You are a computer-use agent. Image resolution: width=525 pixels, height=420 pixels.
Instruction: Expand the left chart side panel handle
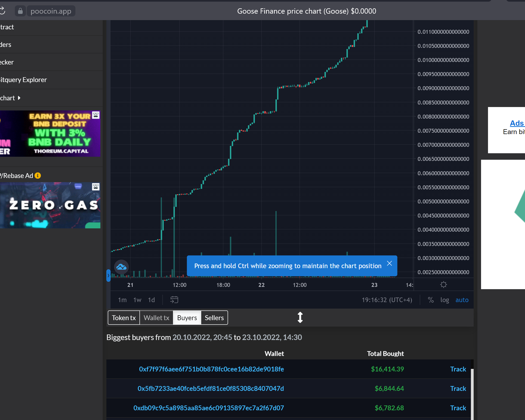click(x=108, y=276)
